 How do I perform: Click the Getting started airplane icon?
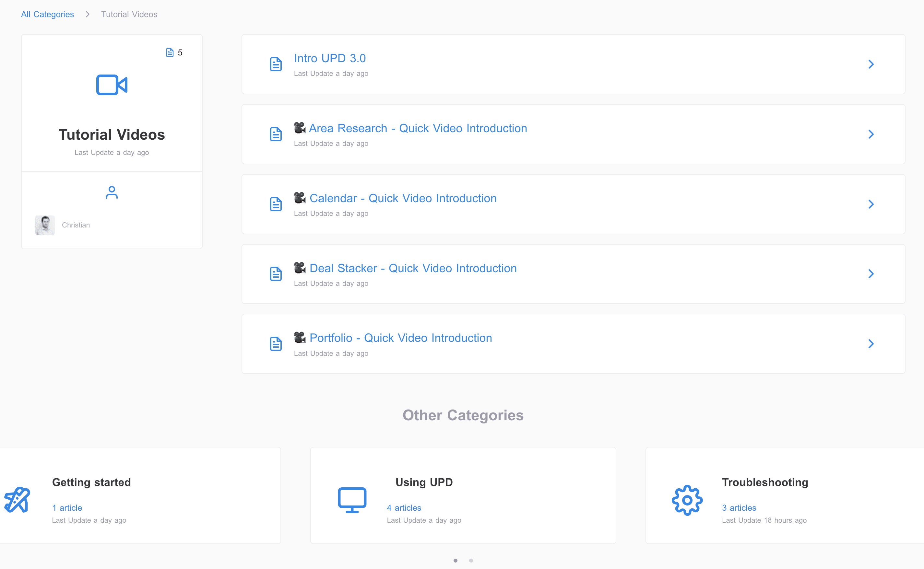(x=17, y=500)
